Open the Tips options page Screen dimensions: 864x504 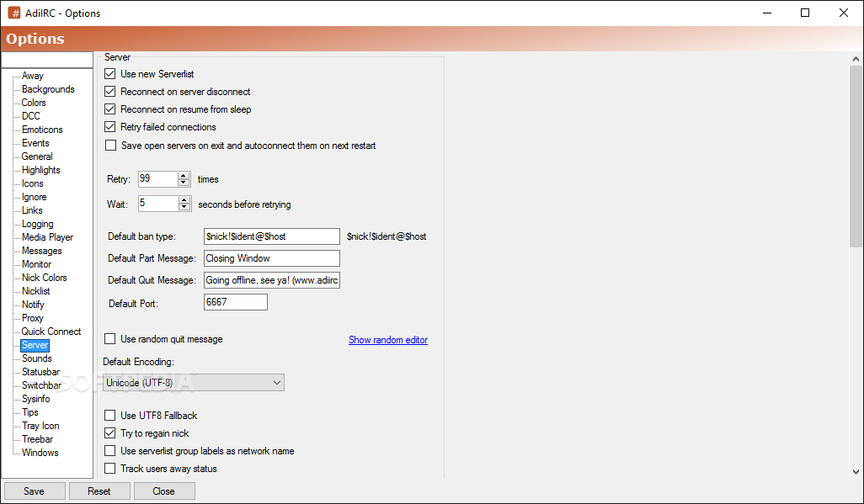pyautogui.click(x=30, y=412)
